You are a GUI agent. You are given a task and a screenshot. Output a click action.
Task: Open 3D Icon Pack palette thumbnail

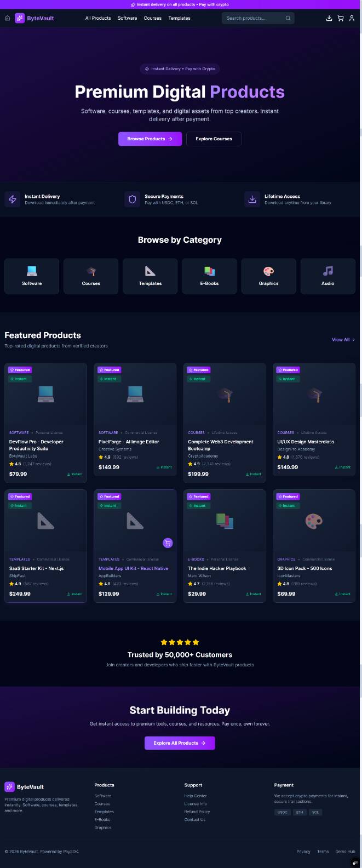click(x=314, y=521)
